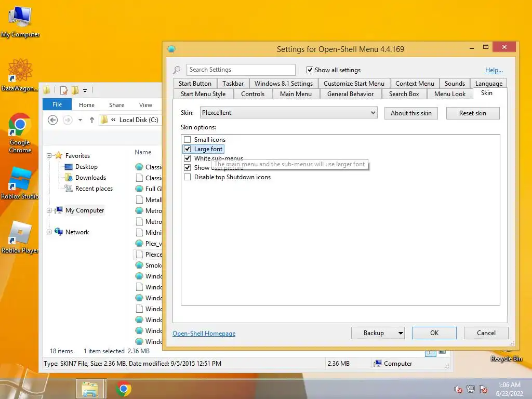This screenshot has width=532, height=399.
Task: Visit the Open-Shell Homepage link
Action: 204,334
